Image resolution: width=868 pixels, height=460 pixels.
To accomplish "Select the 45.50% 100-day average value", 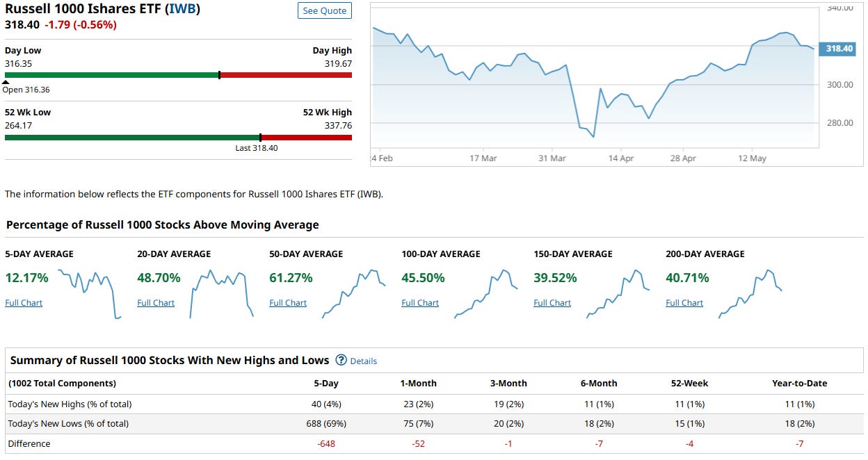I will point(423,278).
